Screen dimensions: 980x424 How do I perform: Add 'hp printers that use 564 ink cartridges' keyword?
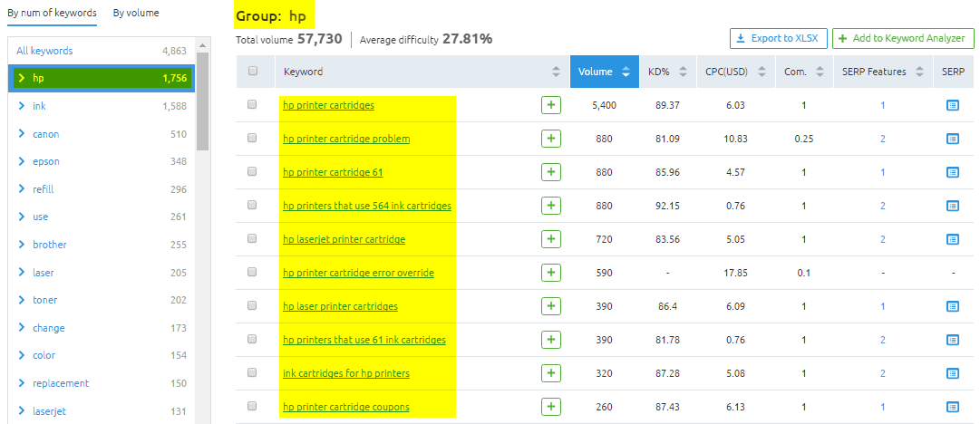tap(550, 206)
